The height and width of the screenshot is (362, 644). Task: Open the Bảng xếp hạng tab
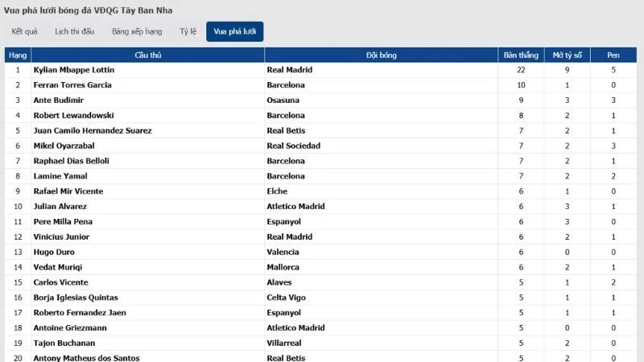pos(137,31)
